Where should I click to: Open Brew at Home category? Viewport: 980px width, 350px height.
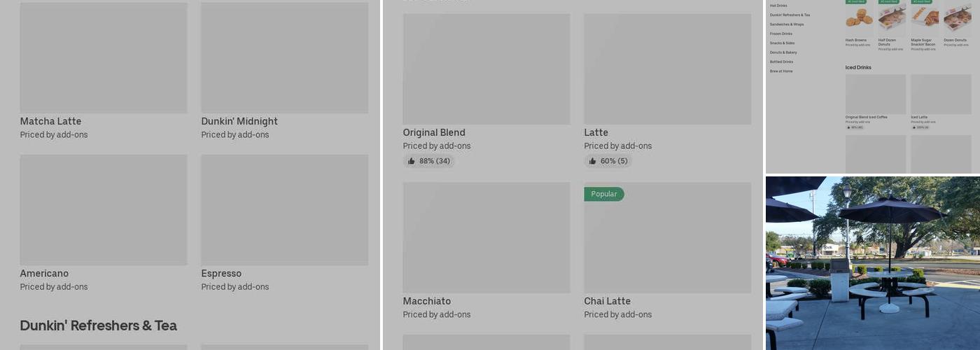[781, 71]
